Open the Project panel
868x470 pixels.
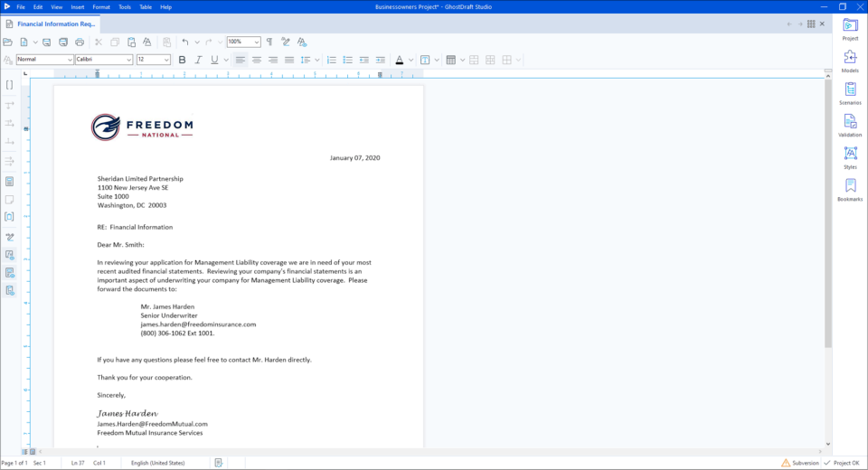coord(850,30)
